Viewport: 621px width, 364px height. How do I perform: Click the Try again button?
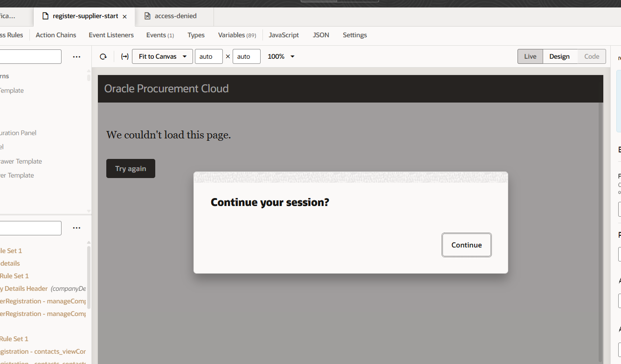[131, 168]
